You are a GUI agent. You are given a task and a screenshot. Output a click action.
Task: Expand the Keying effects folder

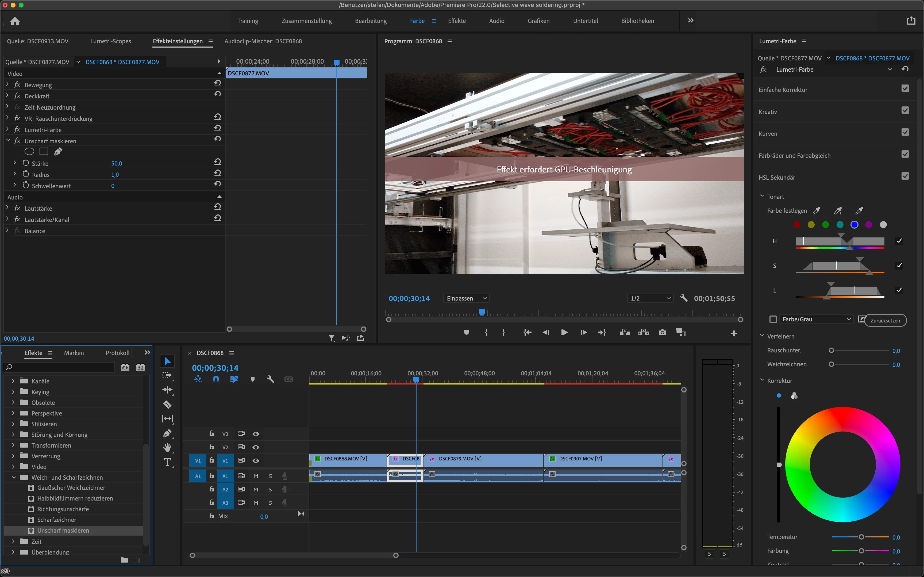[13, 391]
